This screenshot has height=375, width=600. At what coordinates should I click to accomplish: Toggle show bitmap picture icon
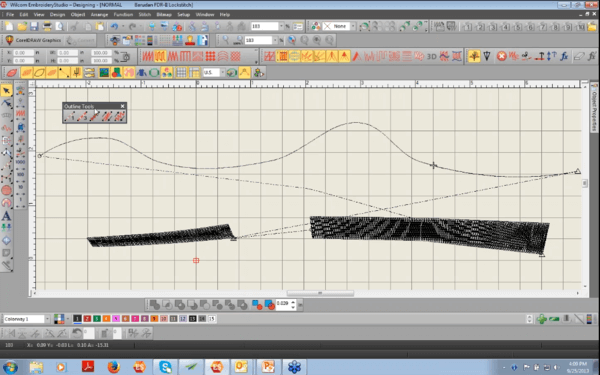pyautogui.click(x=104, y=72)
